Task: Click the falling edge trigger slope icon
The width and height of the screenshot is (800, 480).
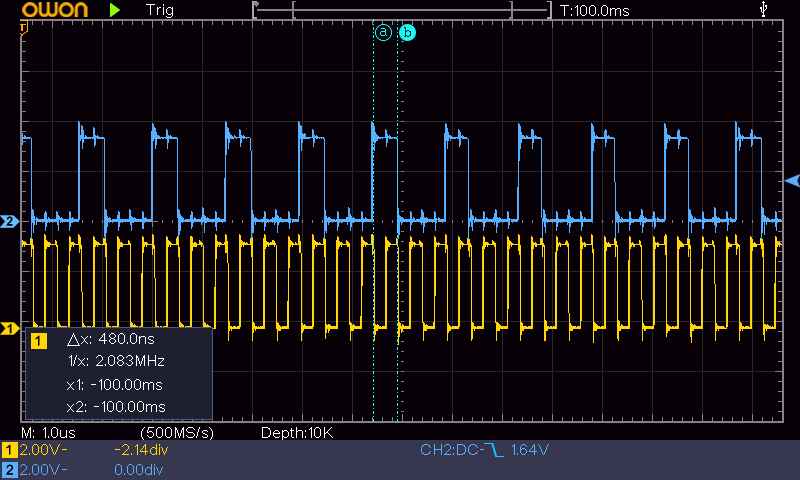Action: [x=493, y=451]
